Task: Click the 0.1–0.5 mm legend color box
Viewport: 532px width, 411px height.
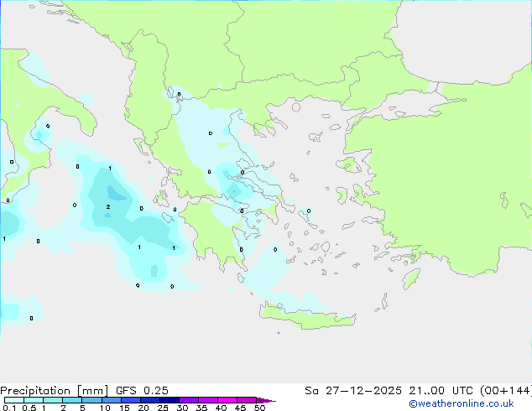Action: click(x=14, y=400)
